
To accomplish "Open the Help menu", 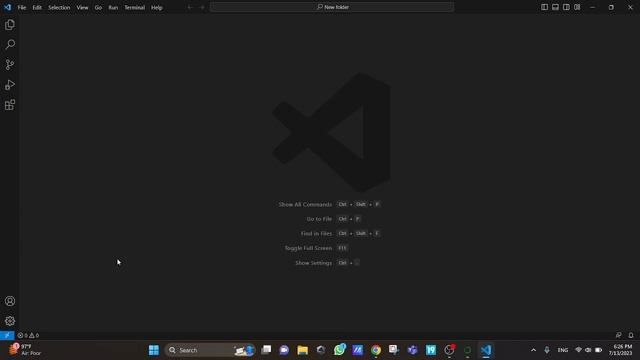I will (x=157, y=7).
